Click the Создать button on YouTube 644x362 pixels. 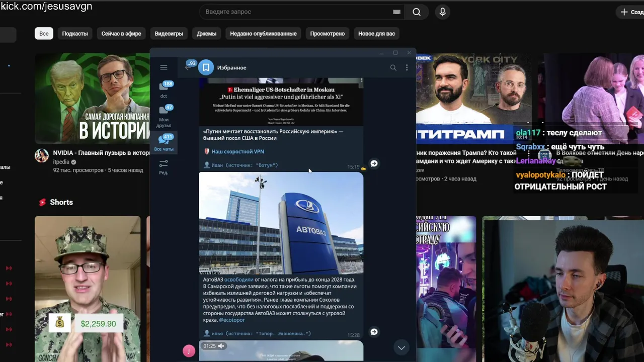[x=631, y=12]
